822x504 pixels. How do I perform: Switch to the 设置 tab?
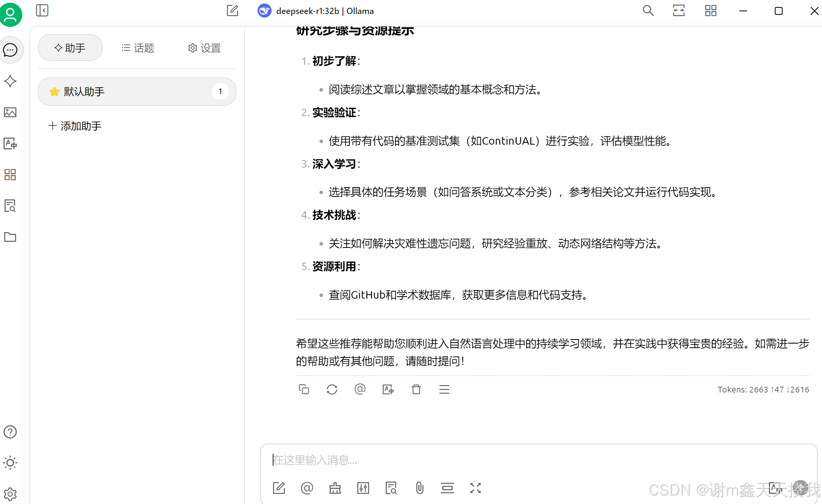(x=204, y=48)
